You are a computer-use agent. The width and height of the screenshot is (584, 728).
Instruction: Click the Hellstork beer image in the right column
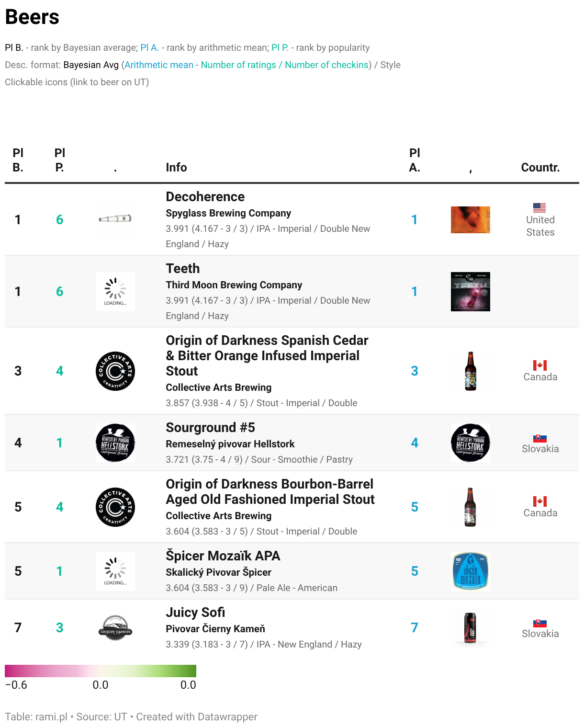click(471, 443)
